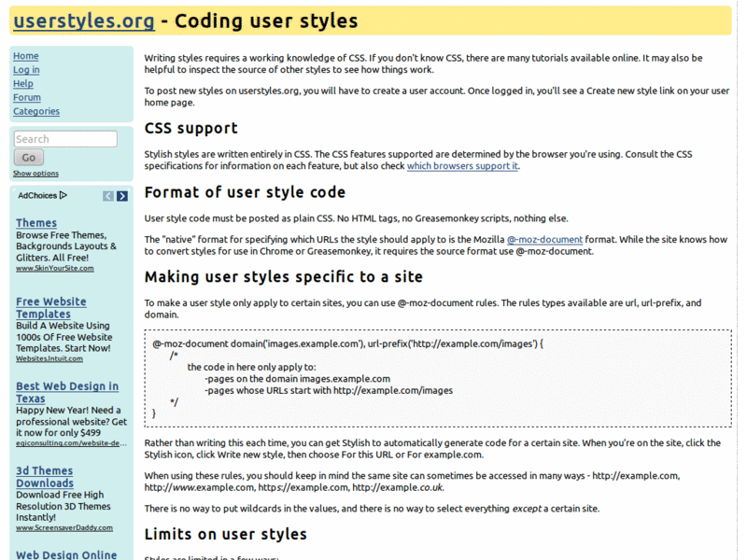
Task: Open the Log in link
Action: point(26,70)
